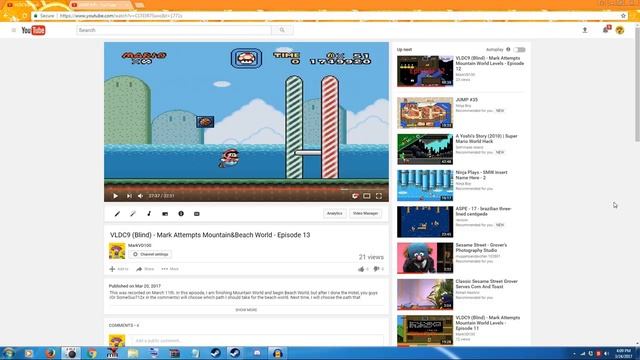The width and height of the screenshot is (640, 360).
Task: Open the ASPE 17 video thumbnail
Action: [425, 222]
